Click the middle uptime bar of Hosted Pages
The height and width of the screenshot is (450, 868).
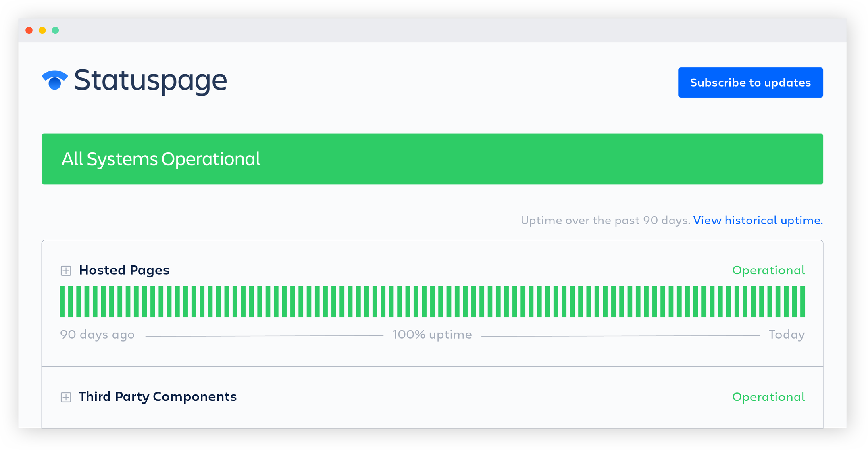[x=433, y=302]
